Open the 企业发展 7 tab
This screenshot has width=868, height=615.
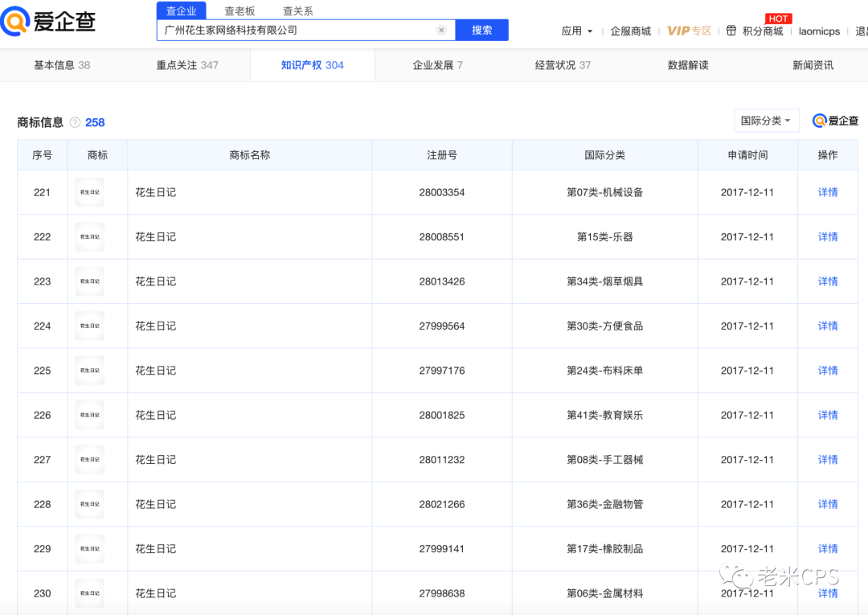coord(437,65)
